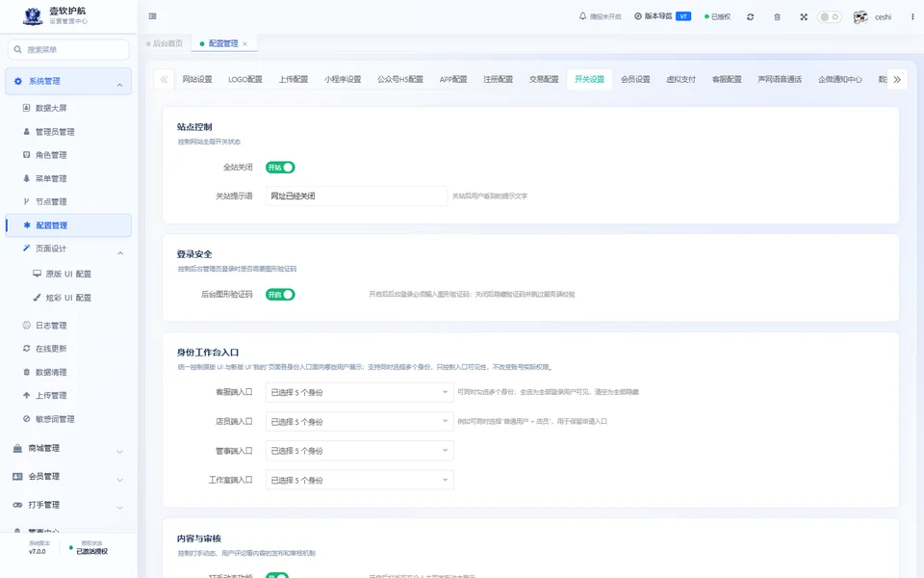
Task: Collapse the 系统管理 menu chevron
Action: (x=119, y=85)
